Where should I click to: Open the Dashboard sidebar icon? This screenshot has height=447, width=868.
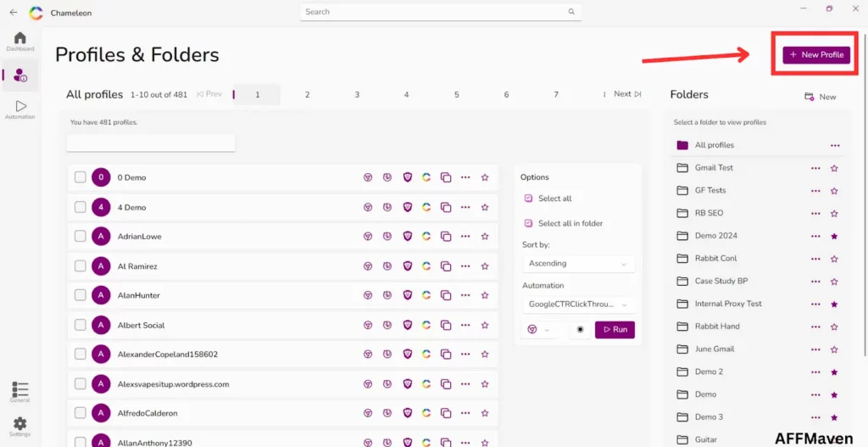pos(20,42)
